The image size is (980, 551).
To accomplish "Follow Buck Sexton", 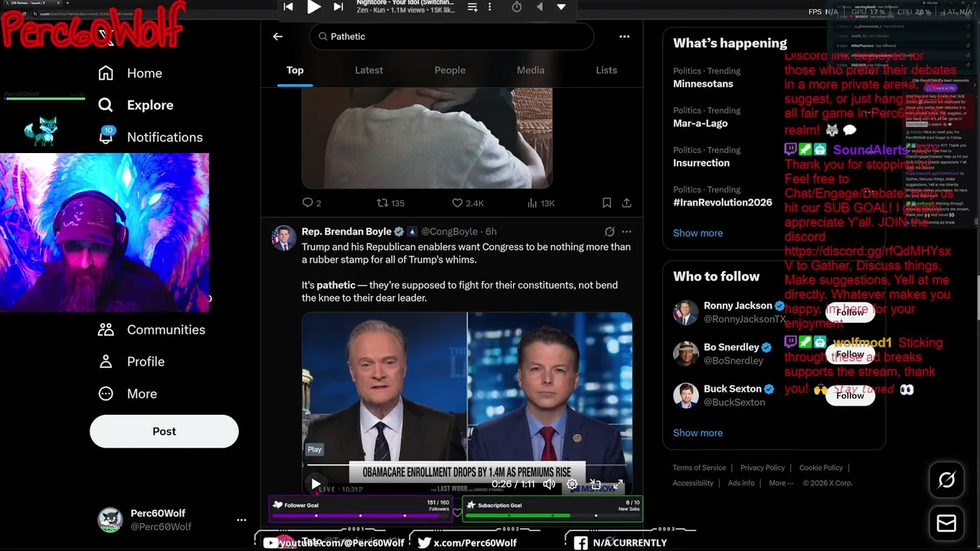I will (x=850, y=396).
